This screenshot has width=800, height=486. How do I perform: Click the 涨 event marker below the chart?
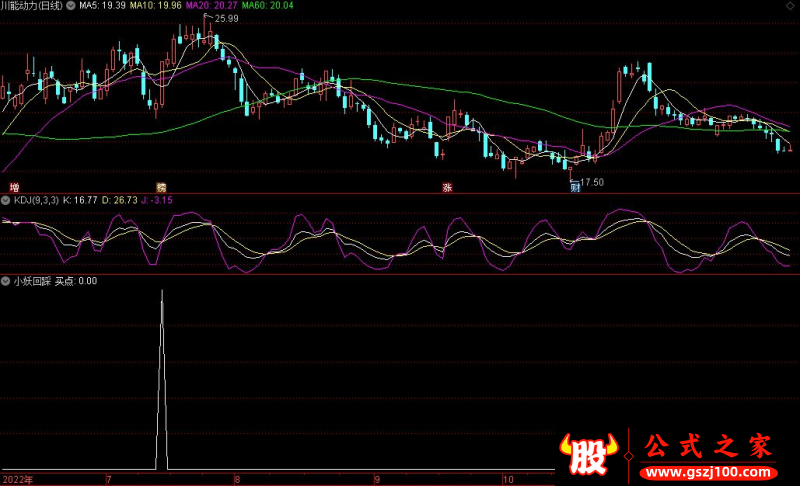pos(447,187)
